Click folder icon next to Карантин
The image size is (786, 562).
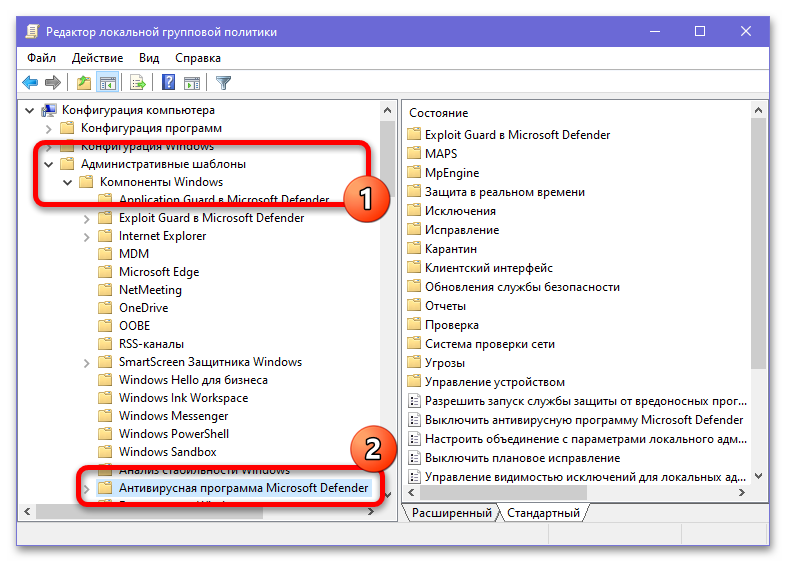(414, 248)
